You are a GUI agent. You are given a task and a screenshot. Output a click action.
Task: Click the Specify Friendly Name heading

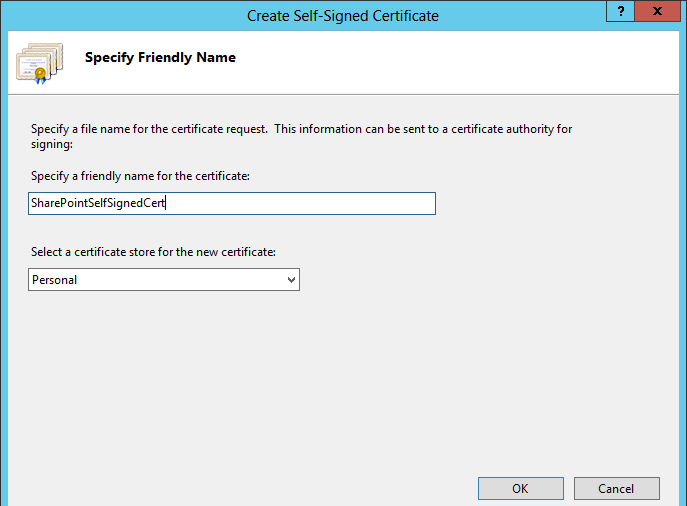[x=160, y=57]
